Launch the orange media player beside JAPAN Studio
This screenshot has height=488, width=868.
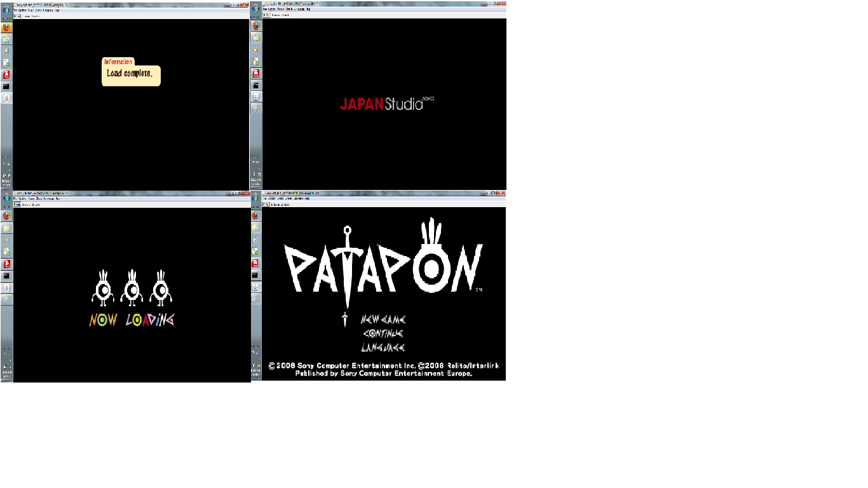pos(257,50)
